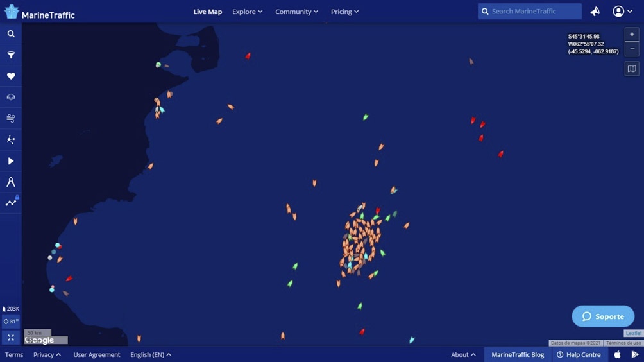Expand the user account dropdown
644x362 pixels.
(x=622, y=12)
